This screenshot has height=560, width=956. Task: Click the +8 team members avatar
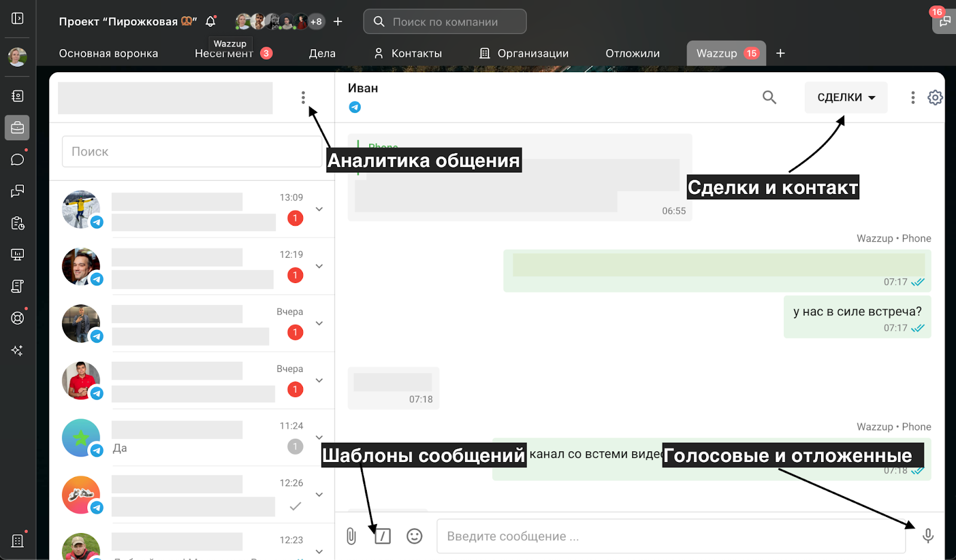click(316, 21)
